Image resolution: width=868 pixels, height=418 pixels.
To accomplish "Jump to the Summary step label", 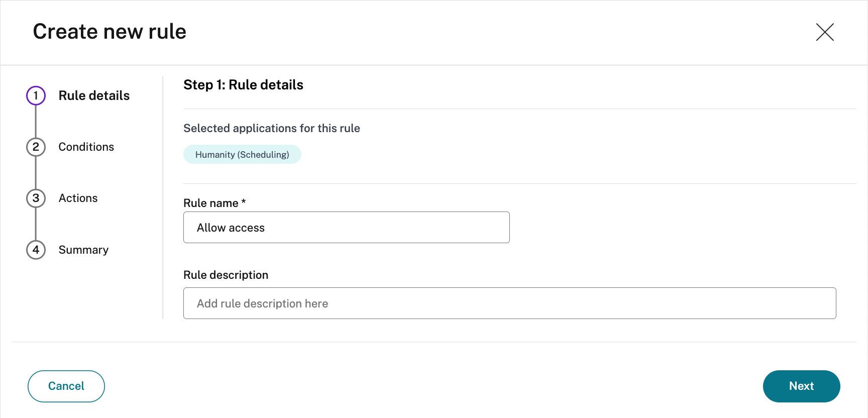I will tap(83, 250).
